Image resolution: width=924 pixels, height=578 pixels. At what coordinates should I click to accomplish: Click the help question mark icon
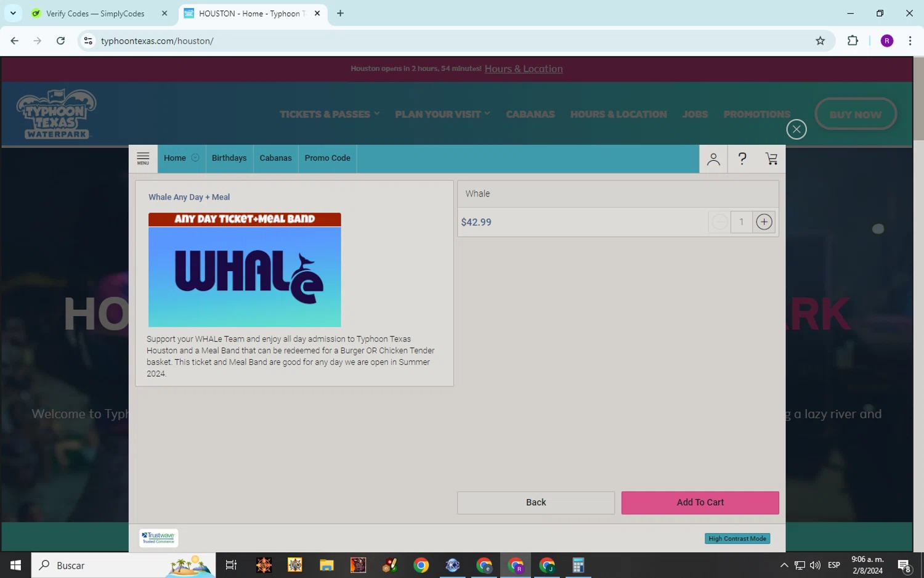point(742,159)
